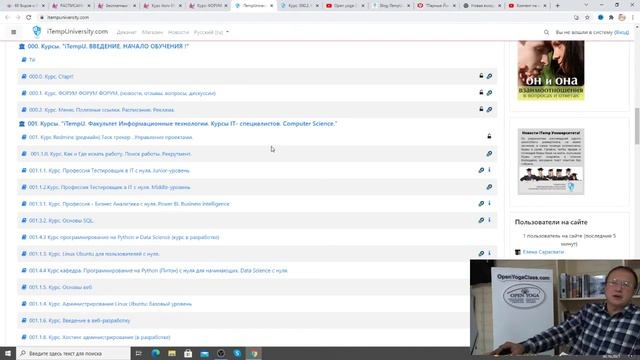Click key icon on 000.0 Курс Старт row
Viewport: 640px width, 360px height.
[489, 76]
